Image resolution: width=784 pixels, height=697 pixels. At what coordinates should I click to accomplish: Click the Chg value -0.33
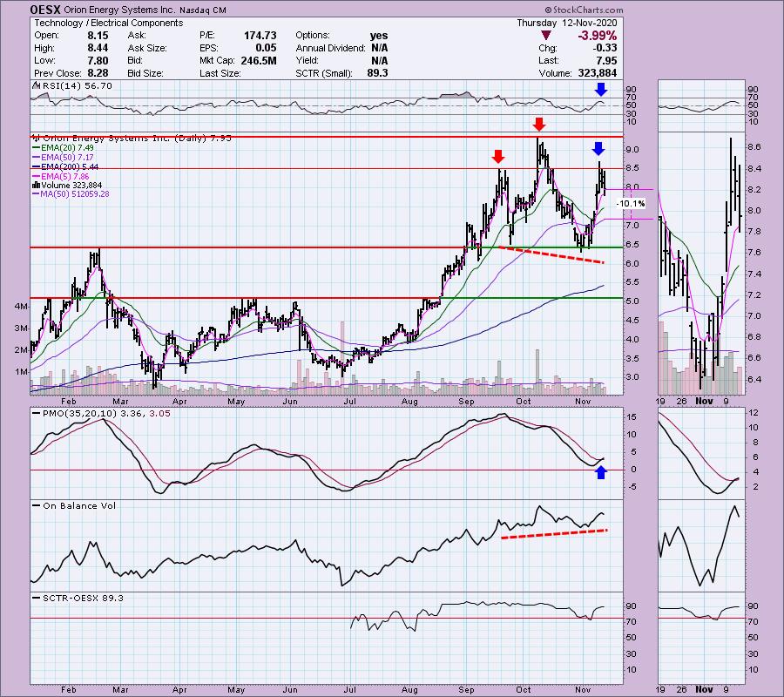(605, 48)
